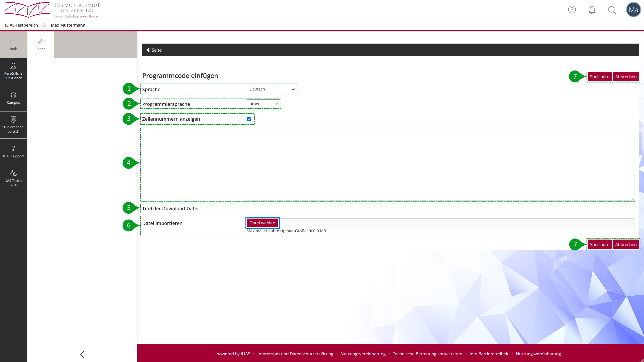The height and width of the screenshot is (362, 644).
Task: Open the Ma user avatar menu
Action: click(633, 10)
